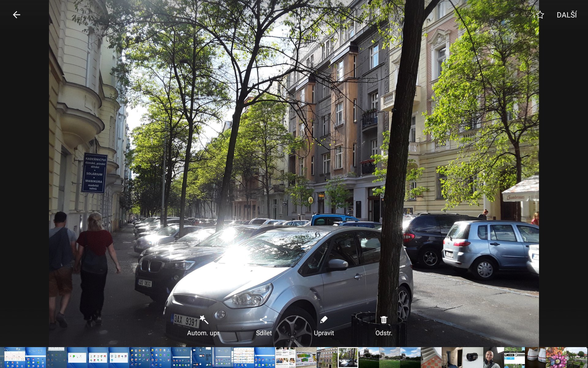Screen dimensions: 588x368
Task: Click the Upravit pencil icon
Action: click(x=324, y=320)
